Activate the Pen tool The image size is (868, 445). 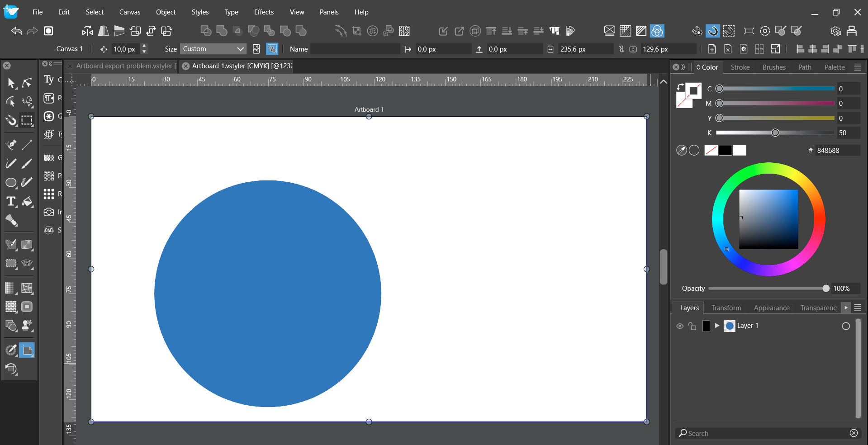(x=11, y=145)
